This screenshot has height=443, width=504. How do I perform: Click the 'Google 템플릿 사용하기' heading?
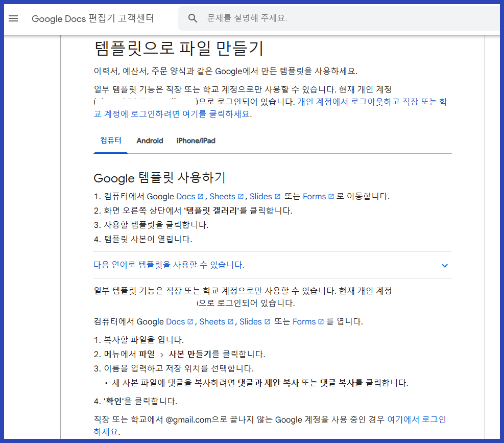(x=159, y=178)
